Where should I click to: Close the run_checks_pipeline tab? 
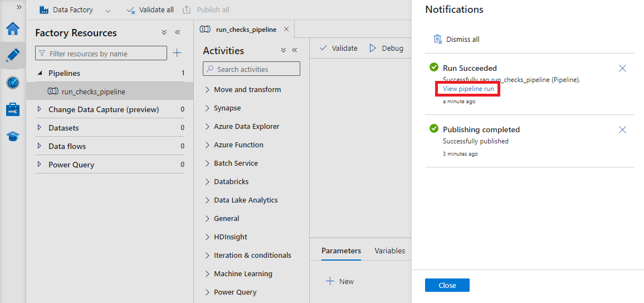click(286, 29)
